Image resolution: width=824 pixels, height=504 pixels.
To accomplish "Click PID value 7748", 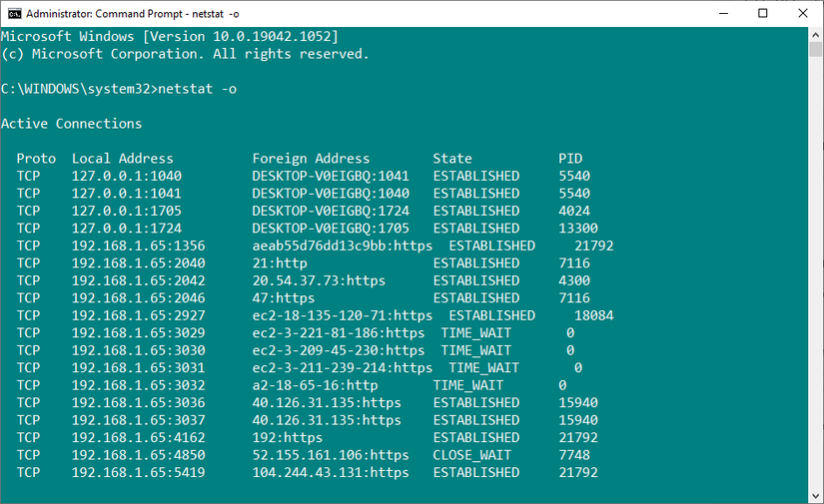I will pos(574,455).
